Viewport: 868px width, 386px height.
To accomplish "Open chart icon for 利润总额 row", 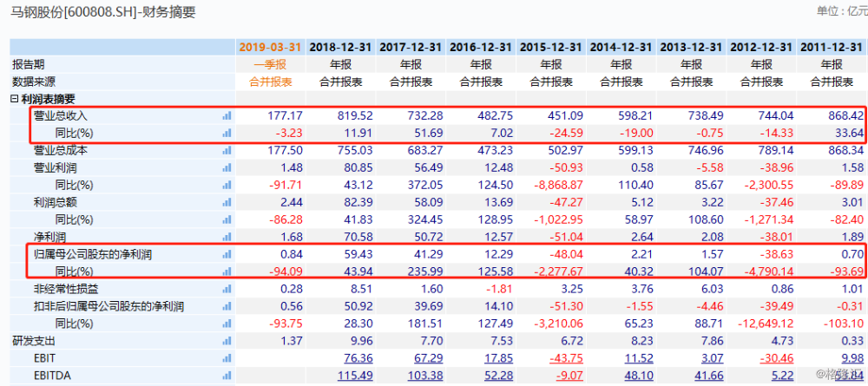I will tap(227, 202).
